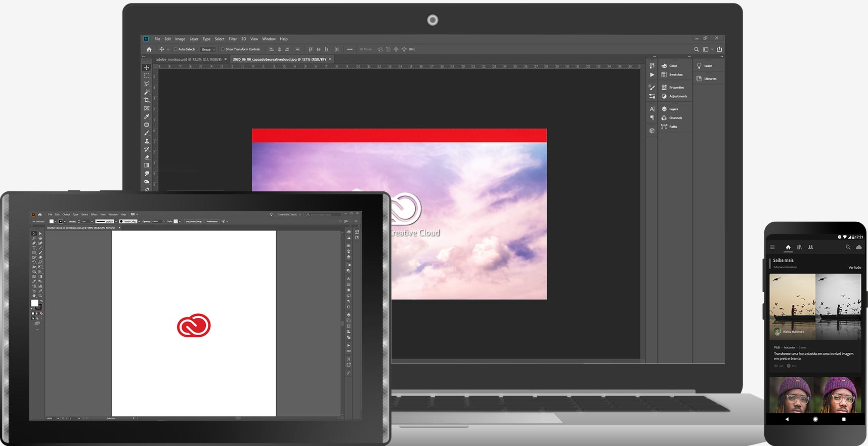The height and width of the screenshot is (446, 868).
Task: Click Illustrator white fill color swatch in toolbox
Action: pos(34,303)
